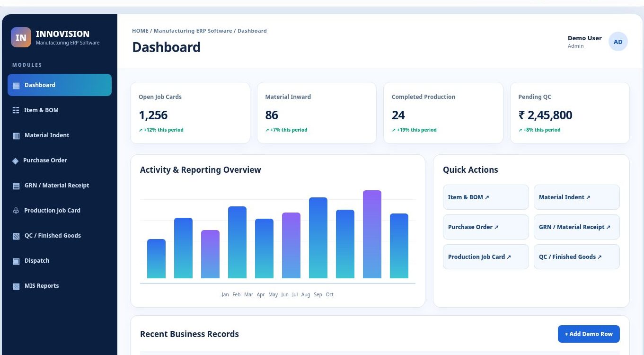Click the AD user avatar
644x355 pixels.
click(x=618, y=42)
